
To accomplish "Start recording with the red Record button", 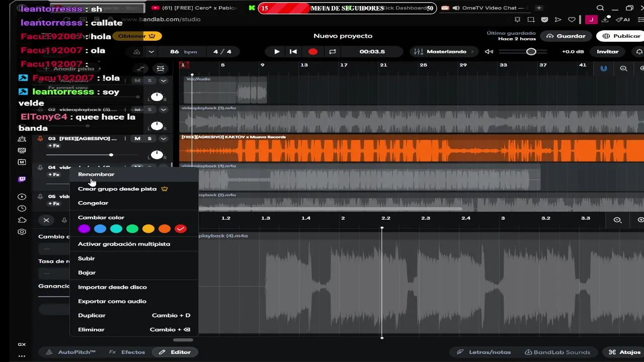I will point(313,52).
